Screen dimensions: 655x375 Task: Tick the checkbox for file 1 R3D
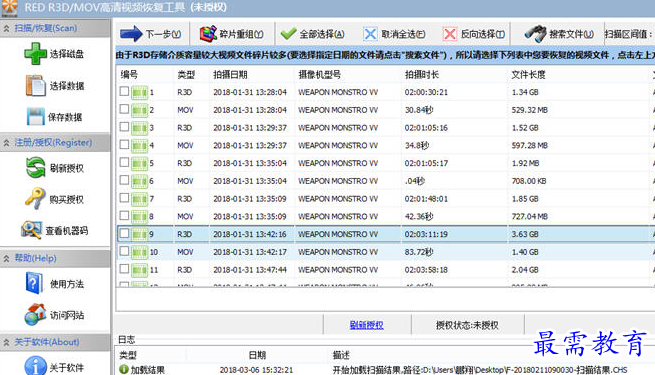(124, 91)
